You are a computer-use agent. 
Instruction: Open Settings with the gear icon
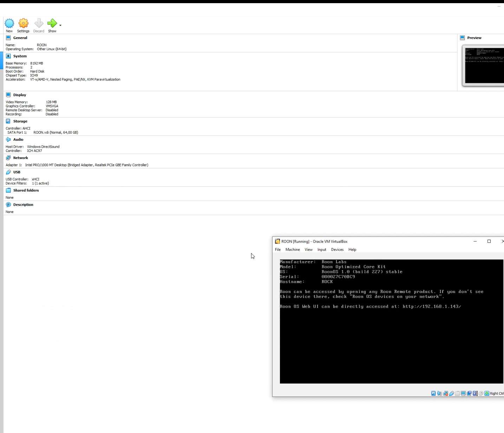(x=24, y=23)
